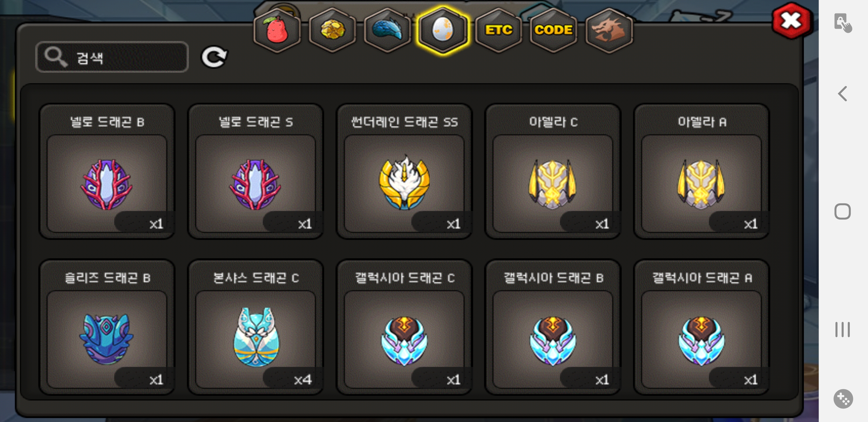868x422 pixels.
Task: Tap the Android back arrow
Action: coord(843,93)
